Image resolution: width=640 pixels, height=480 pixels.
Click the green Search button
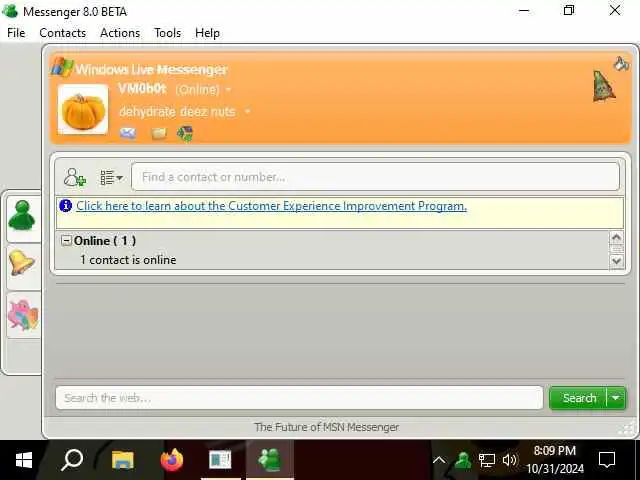click(579, 398)
